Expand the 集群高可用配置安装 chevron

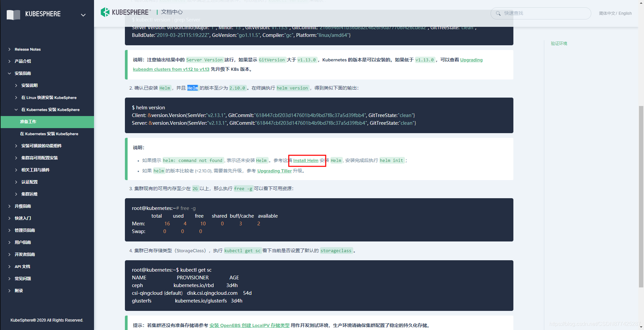[x=16, y=158]
